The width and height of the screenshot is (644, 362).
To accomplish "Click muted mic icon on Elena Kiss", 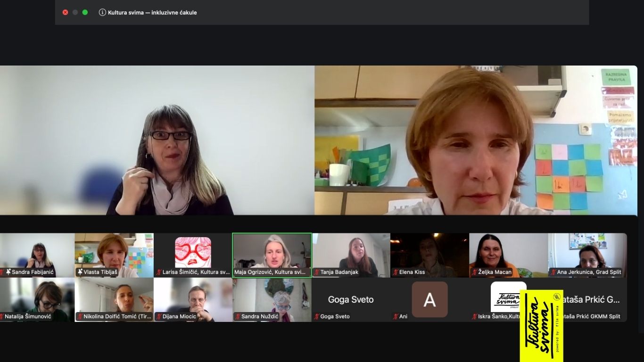I will 396,272.
